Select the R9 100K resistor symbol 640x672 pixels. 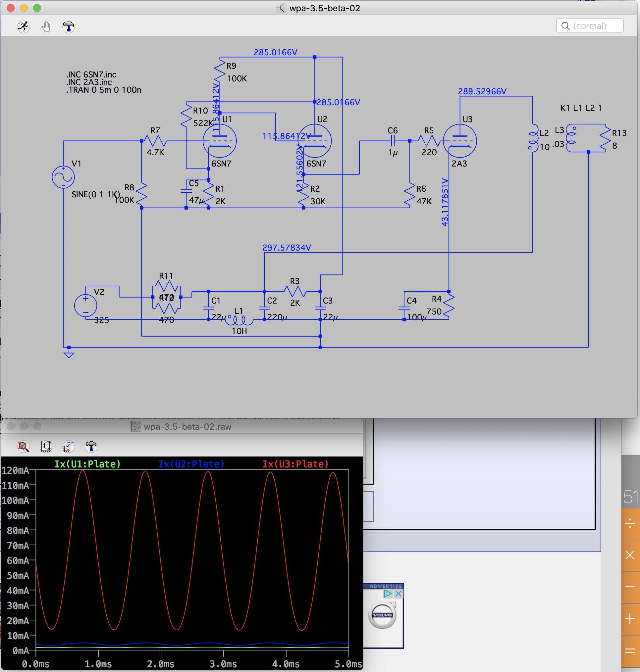click(220, 71)
